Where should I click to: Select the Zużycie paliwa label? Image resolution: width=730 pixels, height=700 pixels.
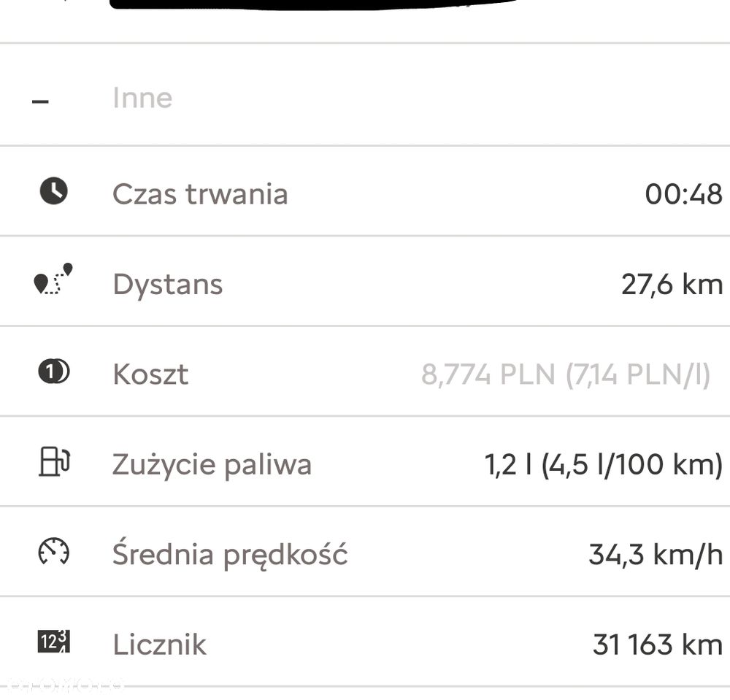pyautogui.click(x=212, y=464)
